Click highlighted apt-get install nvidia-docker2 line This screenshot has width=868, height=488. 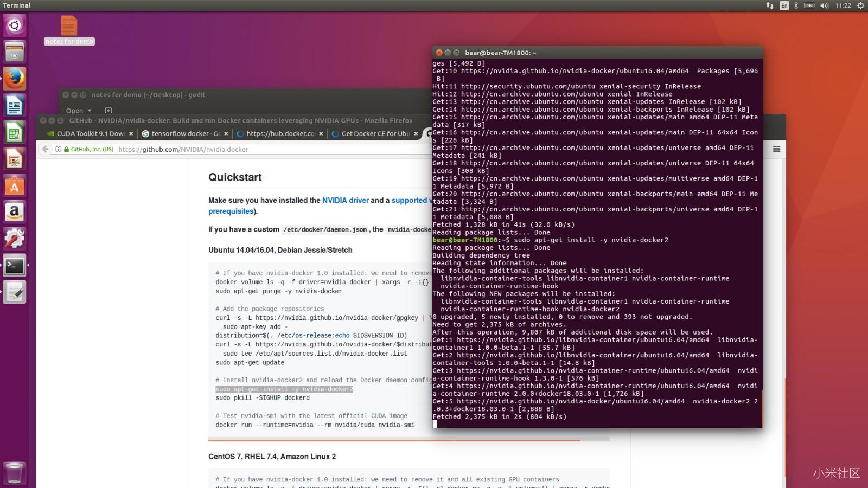pos(284,389)
